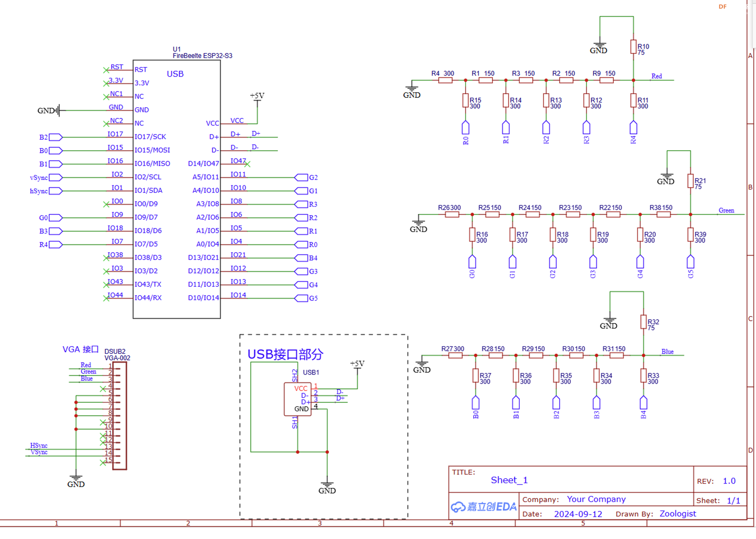Select the G2 net port beside IO11

tap(306, 178)
